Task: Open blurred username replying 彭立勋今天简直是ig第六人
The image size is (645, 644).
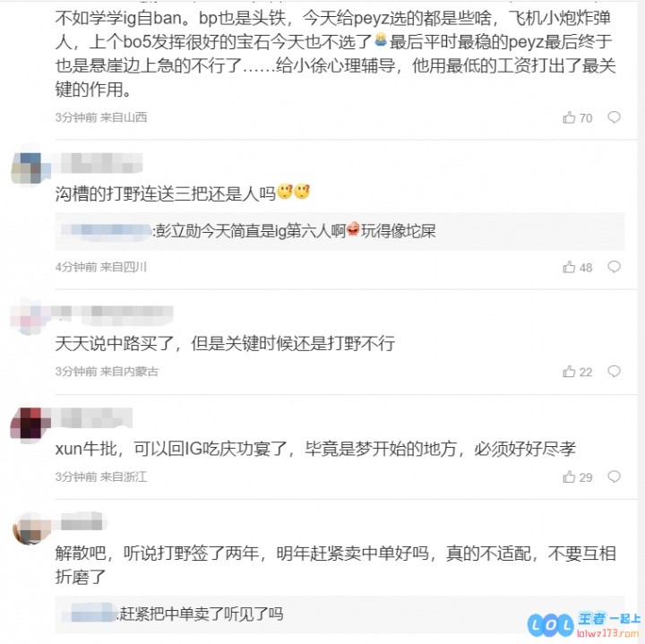Action: point(107,230)
